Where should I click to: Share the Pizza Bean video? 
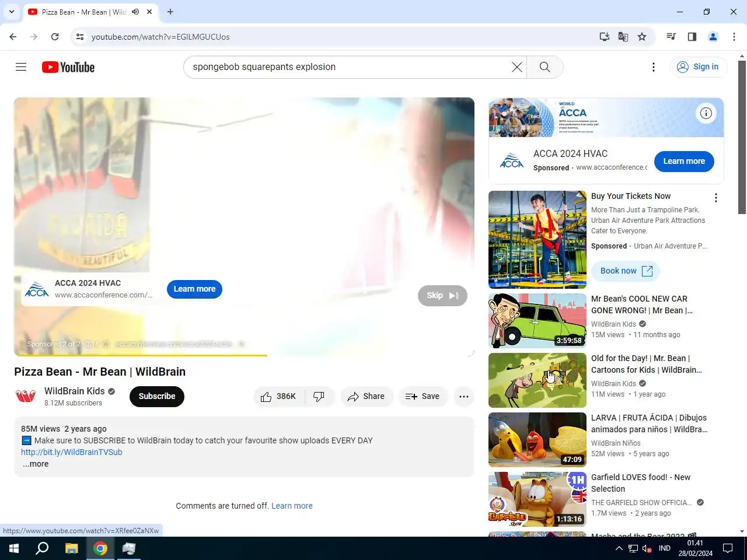[366, 397]
